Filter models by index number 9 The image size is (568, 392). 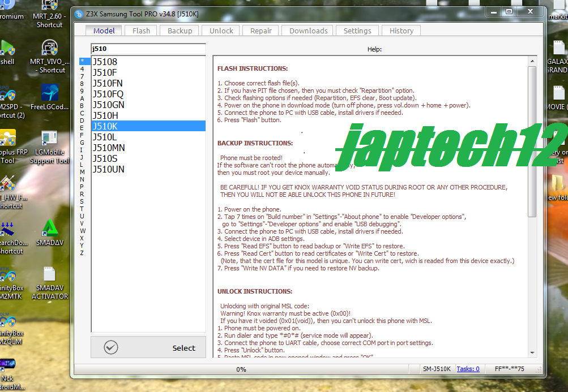[82, 91]
